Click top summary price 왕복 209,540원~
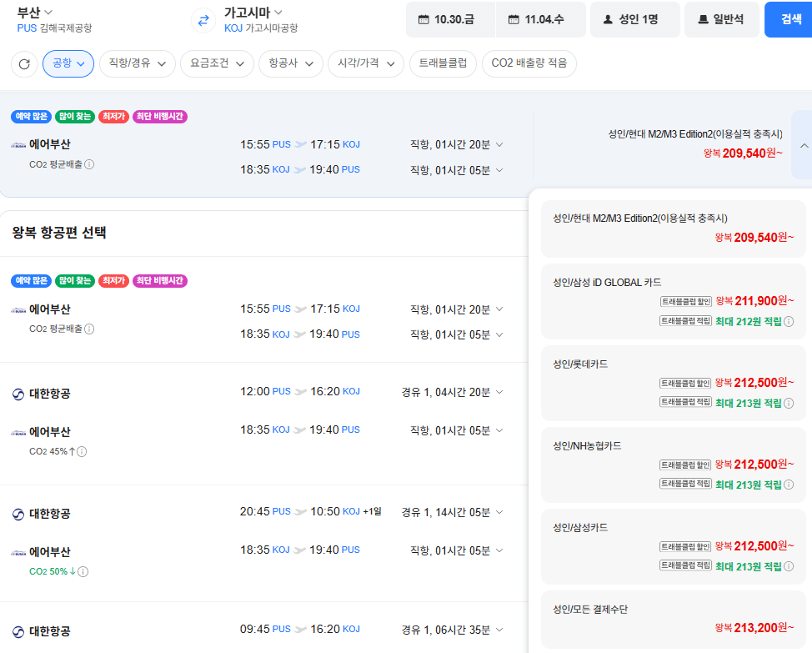 coord(743,153)
